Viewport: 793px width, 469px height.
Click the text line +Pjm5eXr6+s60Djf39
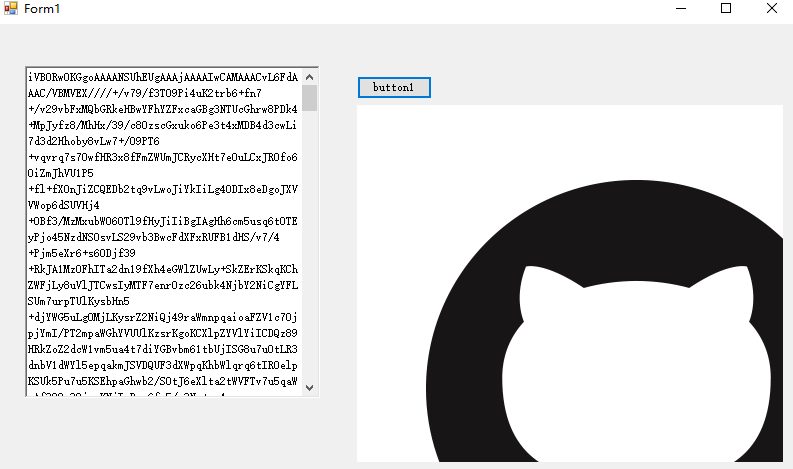coord(82,253)
